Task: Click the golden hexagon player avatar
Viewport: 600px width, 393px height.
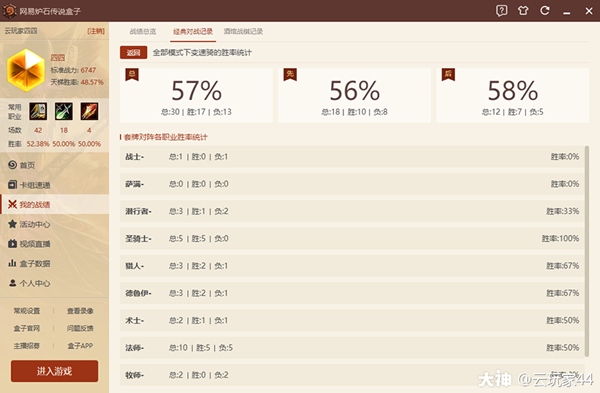Action: point(26,70)
